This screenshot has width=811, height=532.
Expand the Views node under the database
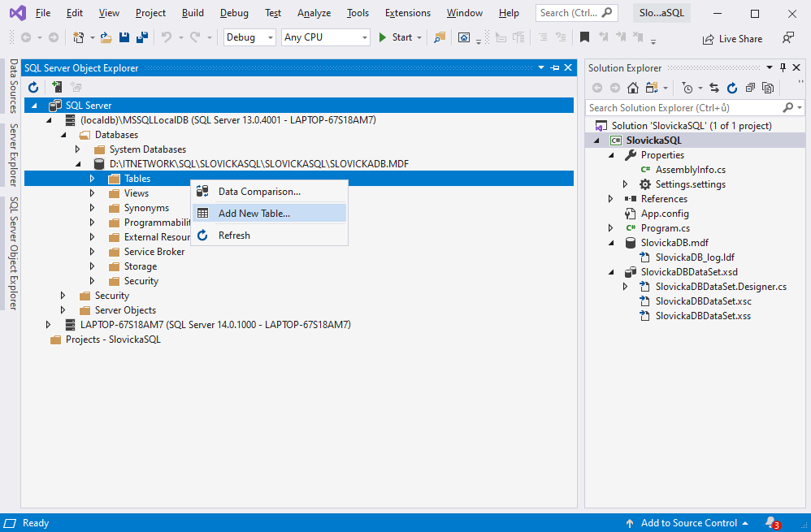point(93,192)
